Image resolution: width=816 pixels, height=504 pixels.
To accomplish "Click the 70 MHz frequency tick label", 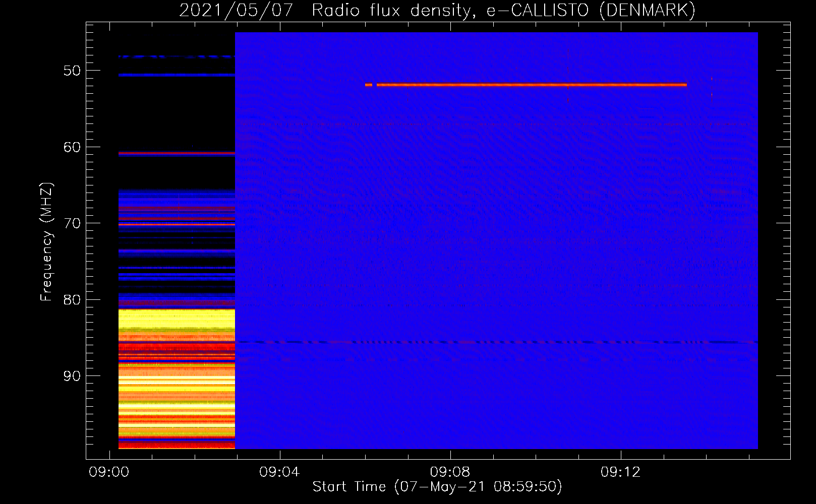I will coord(72,223).
